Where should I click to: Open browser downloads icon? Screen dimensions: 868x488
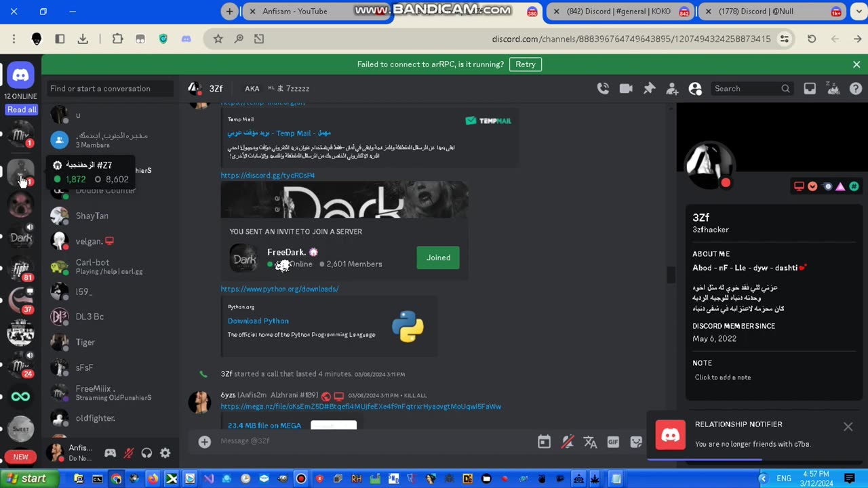coord(83,39)
